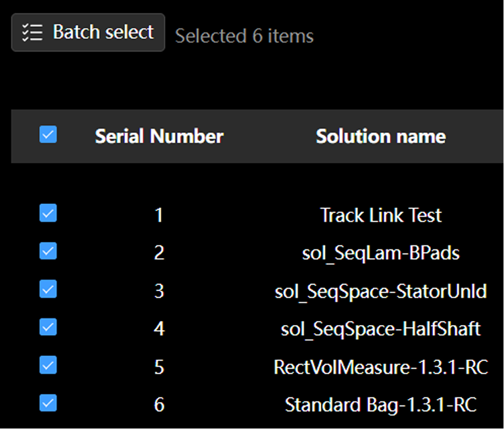The height and width of the screenshot is (429, 504).
Task: Click serial number 6 cell
Action: [159, 405]
